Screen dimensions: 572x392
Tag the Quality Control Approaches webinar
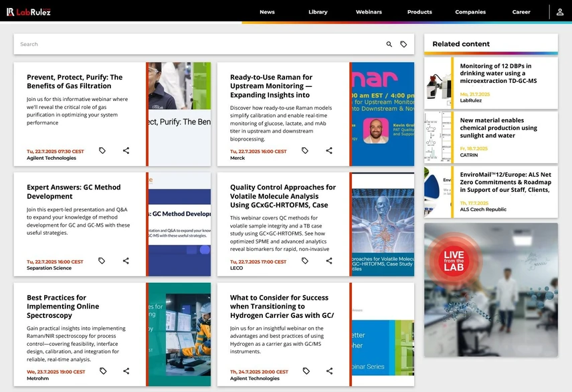[305, 261]
